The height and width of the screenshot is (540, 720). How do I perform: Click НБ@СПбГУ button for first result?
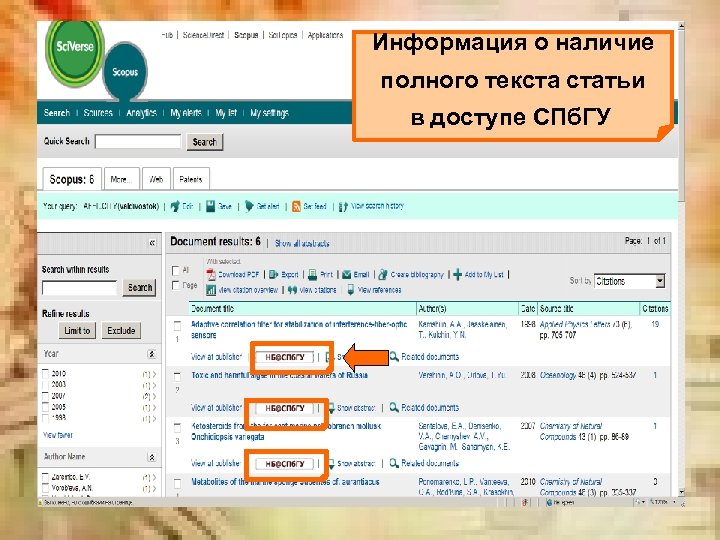click(x=285, y=357)
